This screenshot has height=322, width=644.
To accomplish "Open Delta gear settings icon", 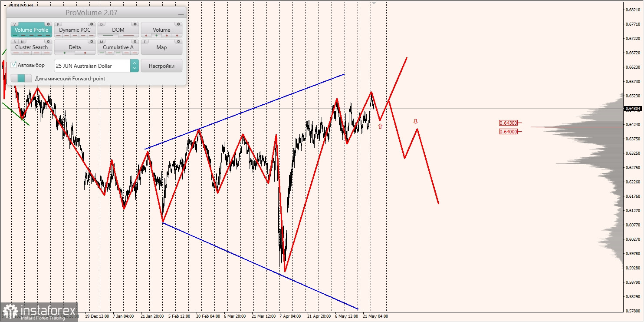I will [x=92, y=41].
